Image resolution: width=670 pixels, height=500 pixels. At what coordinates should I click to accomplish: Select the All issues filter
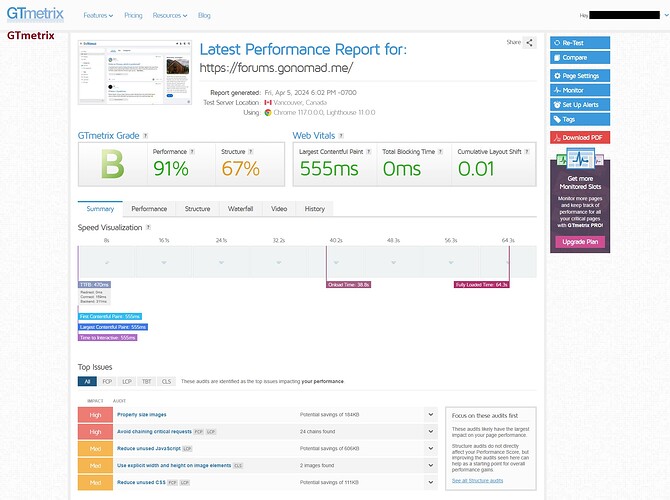coord(87,381)
